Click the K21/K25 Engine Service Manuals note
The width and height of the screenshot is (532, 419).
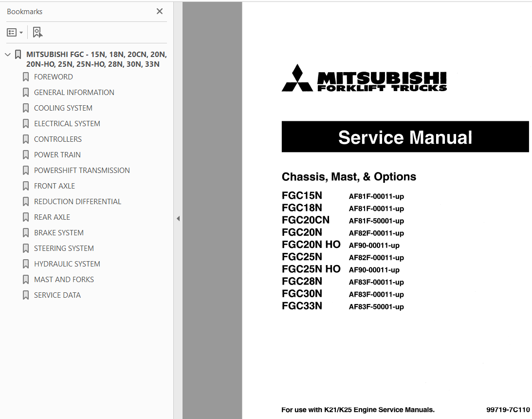click(x=358, y=410)
